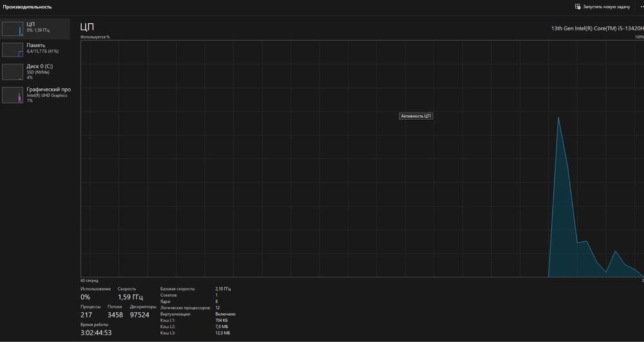
Task: Click the "Intel(R) UHD Graphics" text
Action: (47, 96)
